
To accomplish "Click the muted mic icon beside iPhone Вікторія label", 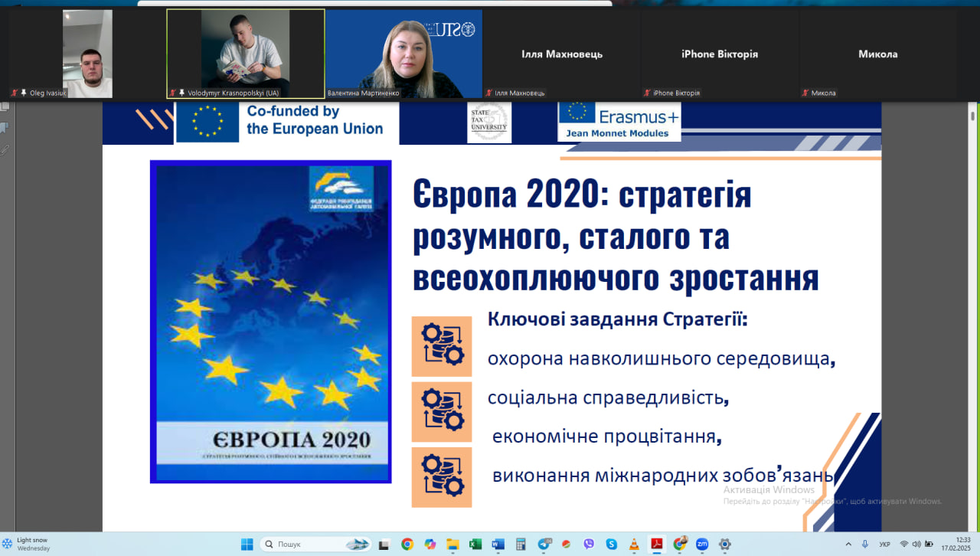I will click(647, 93).
